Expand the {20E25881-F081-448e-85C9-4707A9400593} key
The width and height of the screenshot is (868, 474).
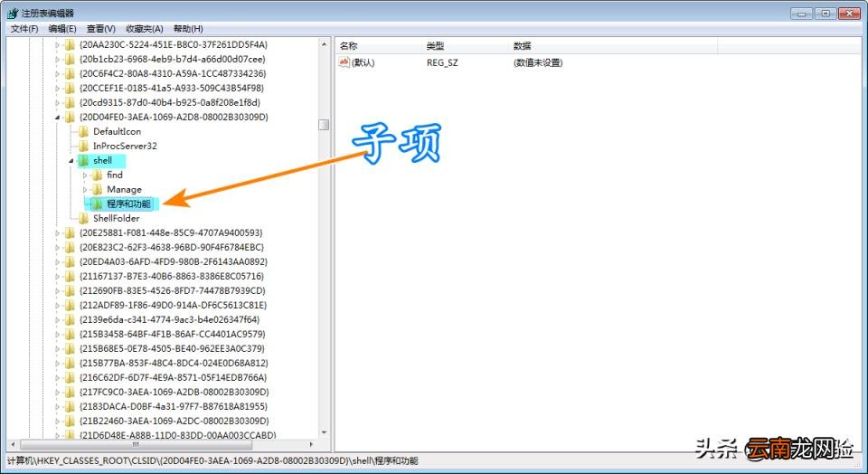[57, 233]
